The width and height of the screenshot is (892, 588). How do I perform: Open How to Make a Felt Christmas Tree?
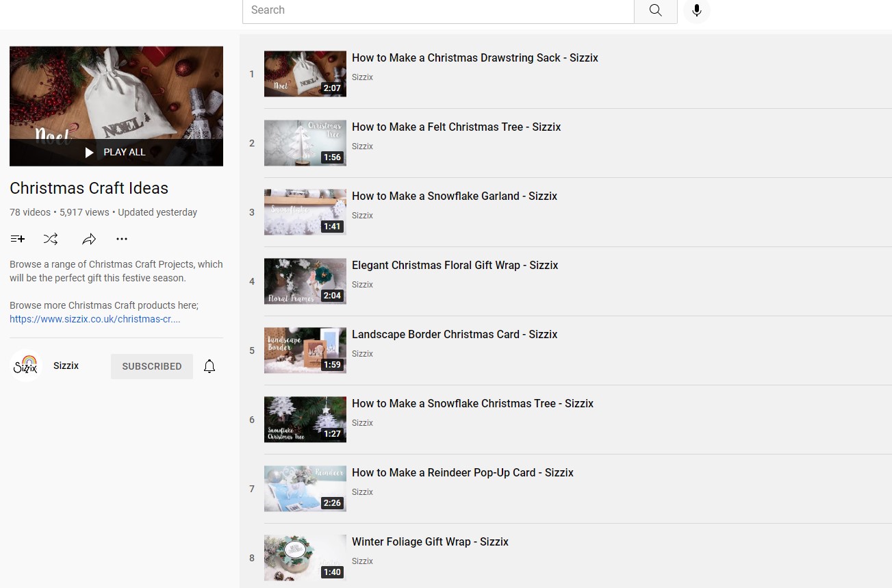[457, 127]
